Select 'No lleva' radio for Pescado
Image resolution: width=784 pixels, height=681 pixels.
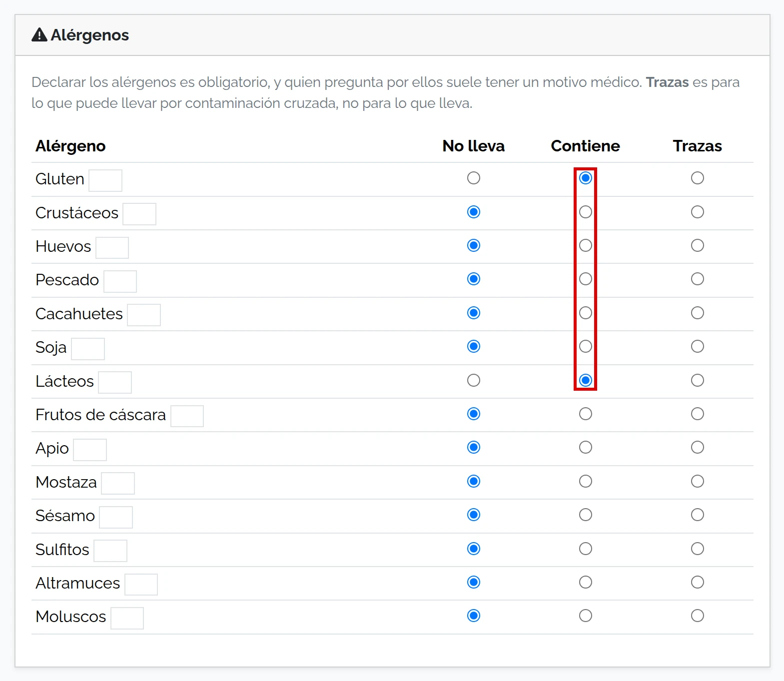[x=474, y=279]
